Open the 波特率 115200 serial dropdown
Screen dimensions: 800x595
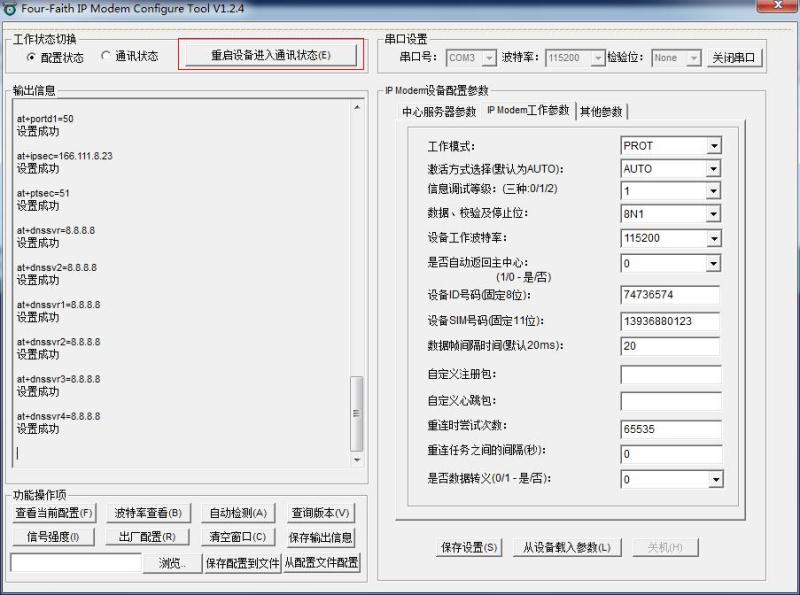[x=598, y=58]
